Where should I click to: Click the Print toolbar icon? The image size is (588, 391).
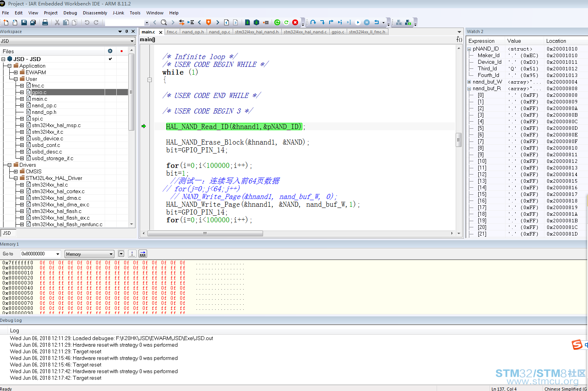[45, 23]
